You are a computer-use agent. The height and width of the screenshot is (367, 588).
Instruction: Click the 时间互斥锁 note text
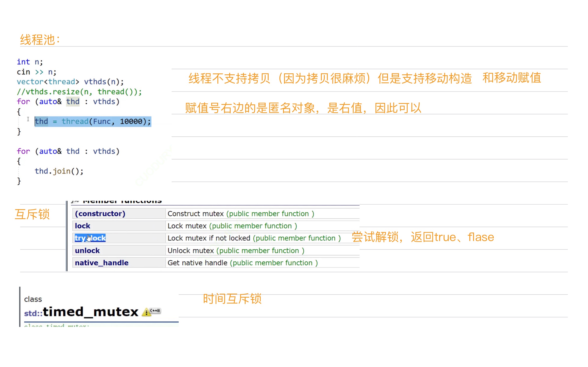(x=232, y=299)
